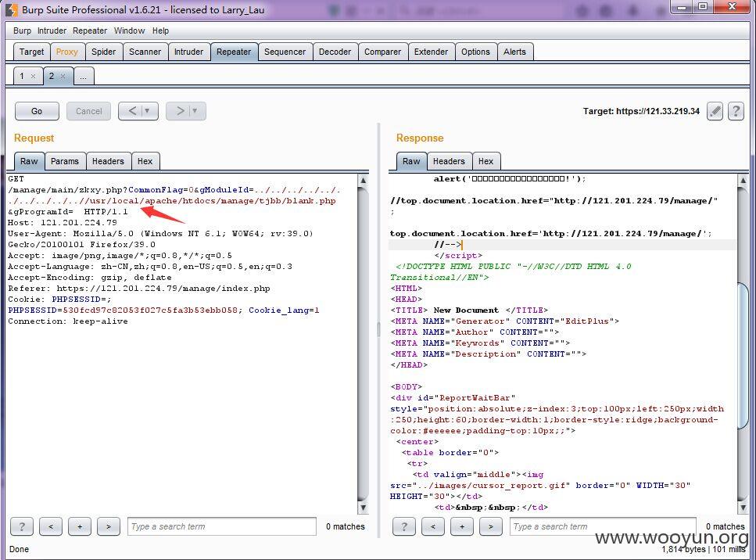Click the 'Host: 121.201.224.79' request line

[x=63, y=223]
